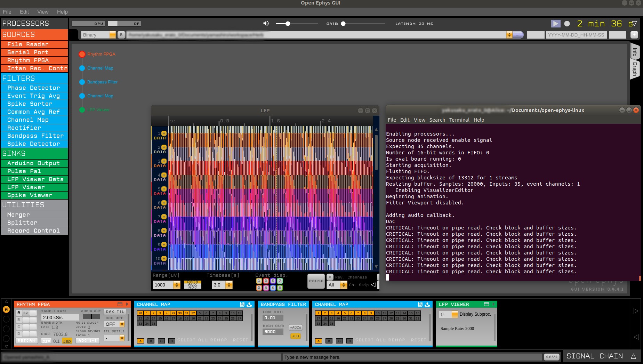
Task: Toggle the DSP button in Rhythm FPGA
Action: (x=47, y=341)
